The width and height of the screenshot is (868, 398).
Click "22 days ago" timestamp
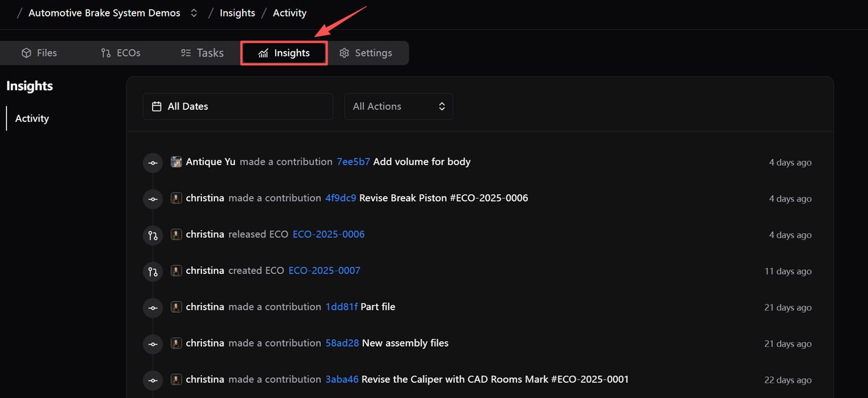tap(788, 380)
